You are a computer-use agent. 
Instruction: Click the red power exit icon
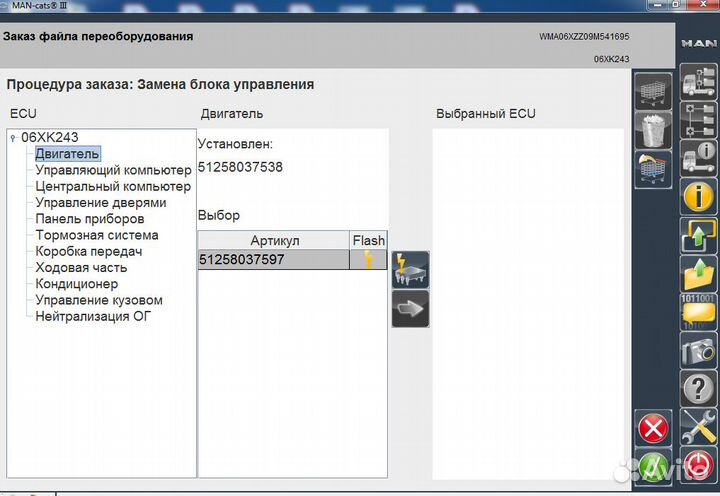(x=698, y=467)
